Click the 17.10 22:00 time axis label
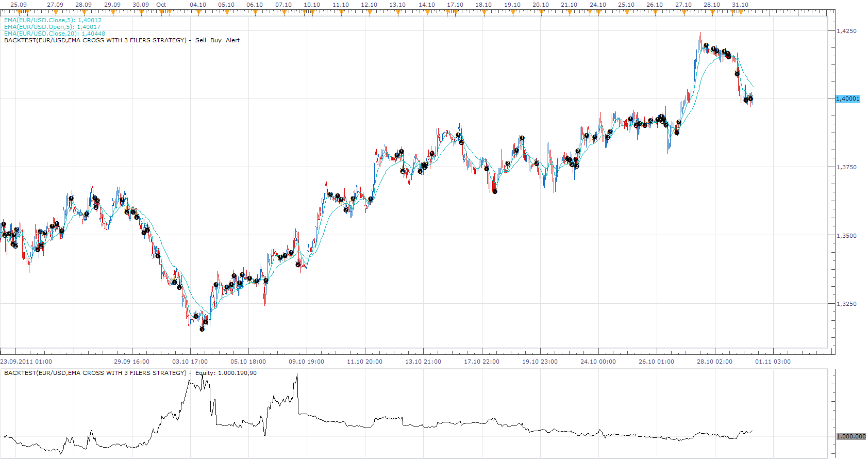This screenshot has height=459, width=868. 481,362
